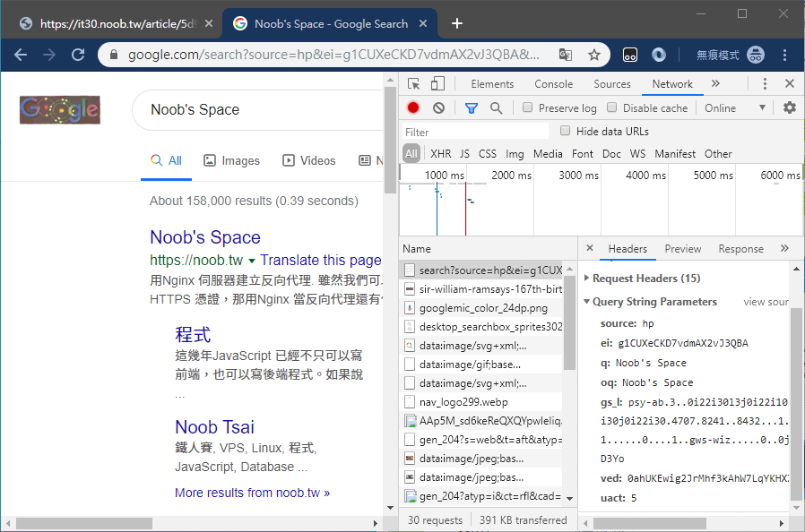Open the 程式 sitelink
Screen dimensions: 805x532
tap(193, 334)
